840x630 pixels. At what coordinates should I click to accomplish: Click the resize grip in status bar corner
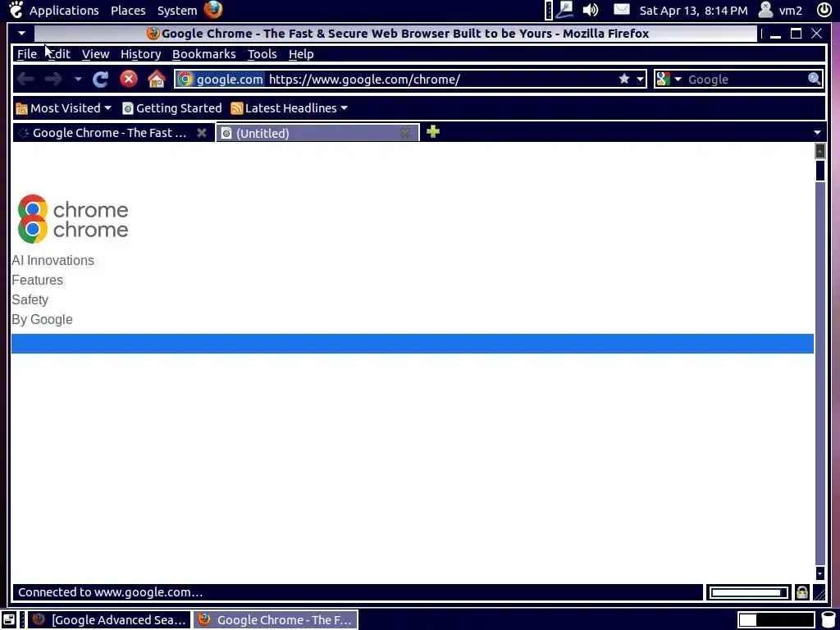click(819, 592)
